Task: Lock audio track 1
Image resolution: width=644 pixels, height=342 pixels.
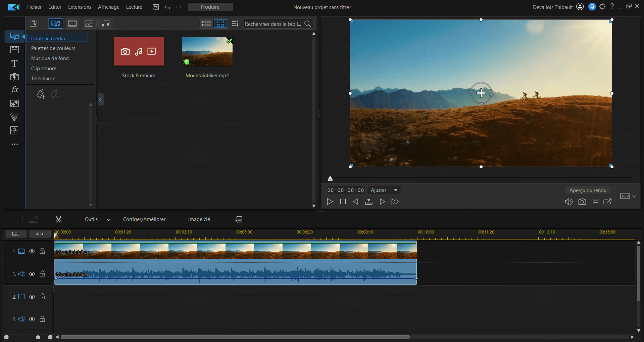Action: [x=42, y=274]
